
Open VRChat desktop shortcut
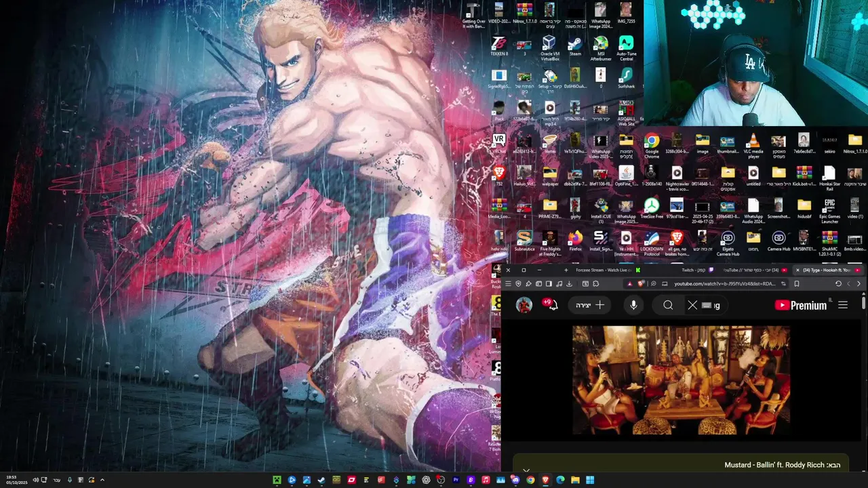(499, 144)
